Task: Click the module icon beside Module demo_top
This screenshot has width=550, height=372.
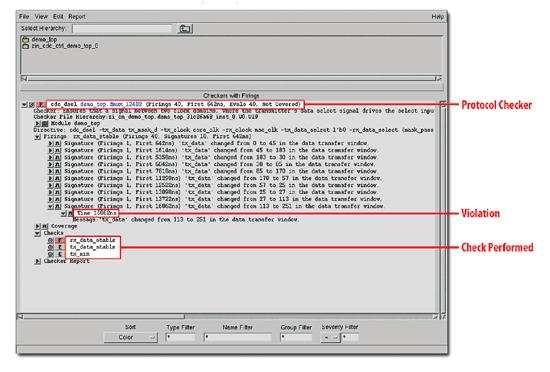Action: 45,123
